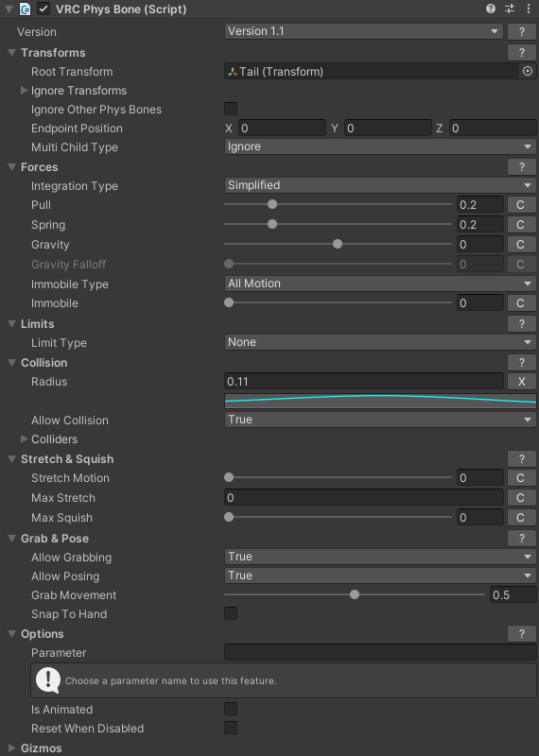Open the Limits section help button

coord(522,323)
